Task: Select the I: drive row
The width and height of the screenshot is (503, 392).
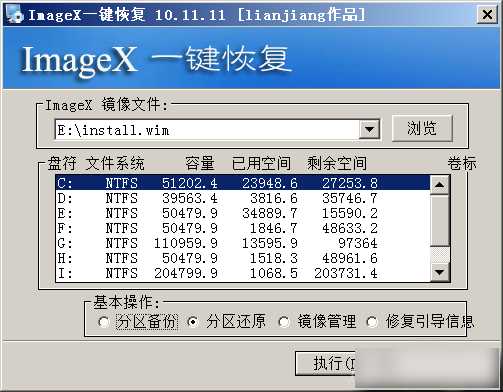Action: coord(243,273)
